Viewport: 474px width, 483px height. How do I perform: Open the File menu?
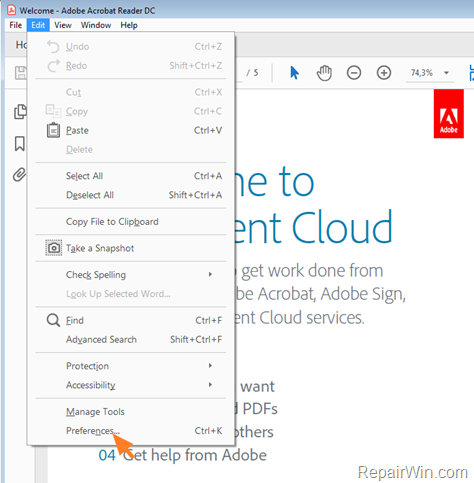[16, 25]
